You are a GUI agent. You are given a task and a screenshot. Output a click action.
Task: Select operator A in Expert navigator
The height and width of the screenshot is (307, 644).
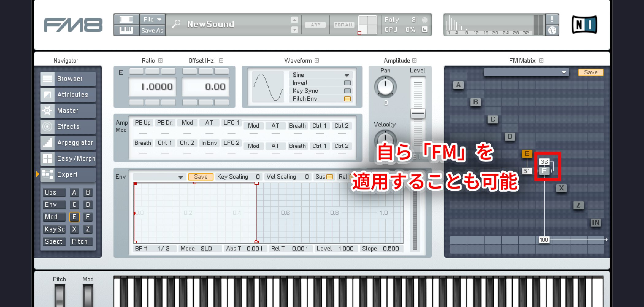point(74,192)
